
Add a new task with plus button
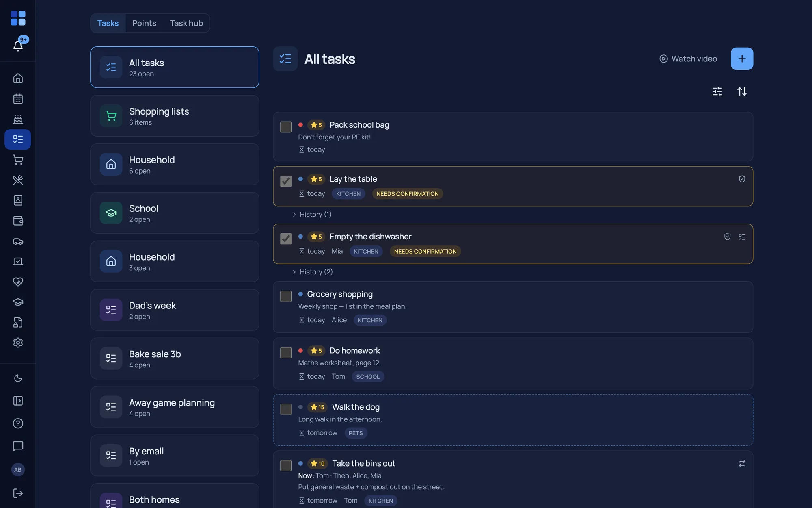[742, 59]
